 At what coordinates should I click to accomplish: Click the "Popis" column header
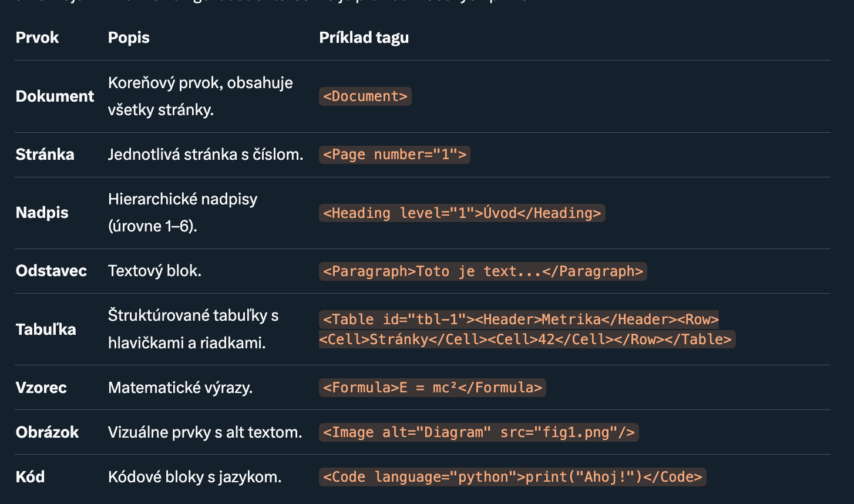coord(129,38)
